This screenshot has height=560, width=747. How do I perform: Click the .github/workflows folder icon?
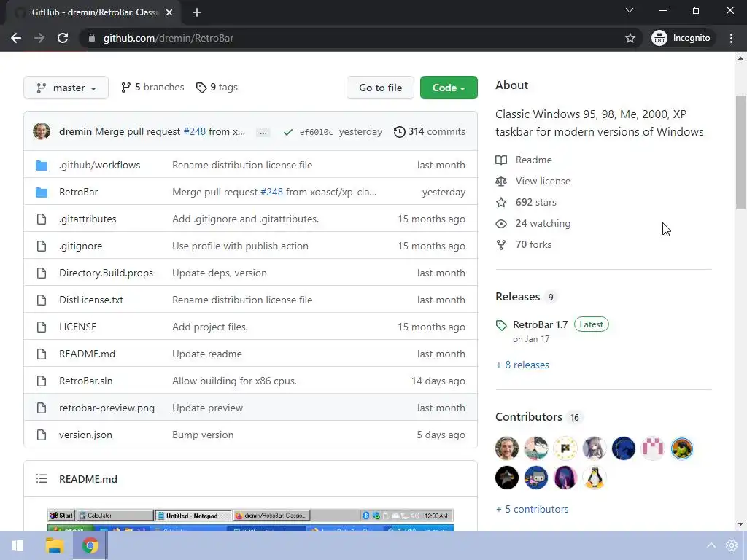point(42,166)
